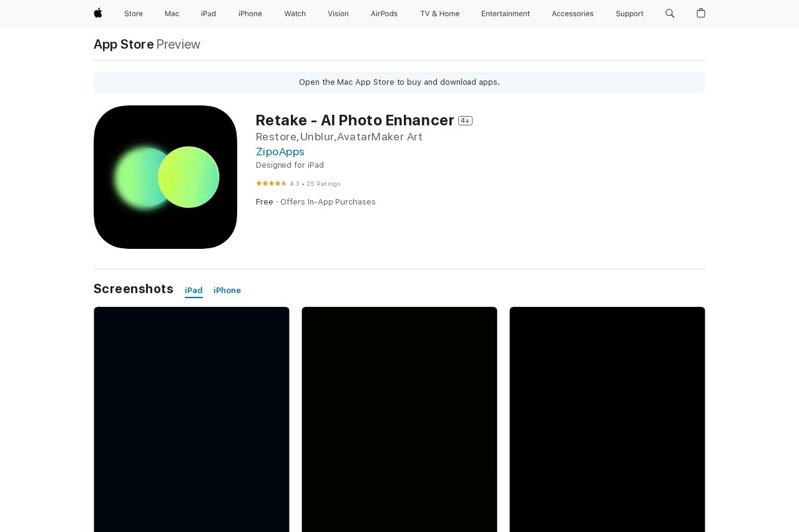Screen dimensions: 799x532
Task: Click the "Retake - AI Photo Enhancer" title
Action: coord(355,120)
